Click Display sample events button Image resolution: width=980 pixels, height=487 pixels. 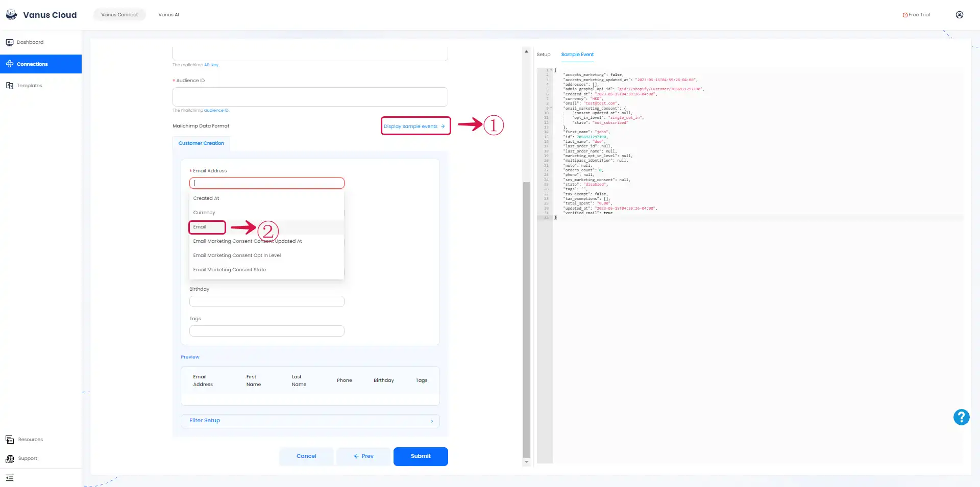(415, 126)
